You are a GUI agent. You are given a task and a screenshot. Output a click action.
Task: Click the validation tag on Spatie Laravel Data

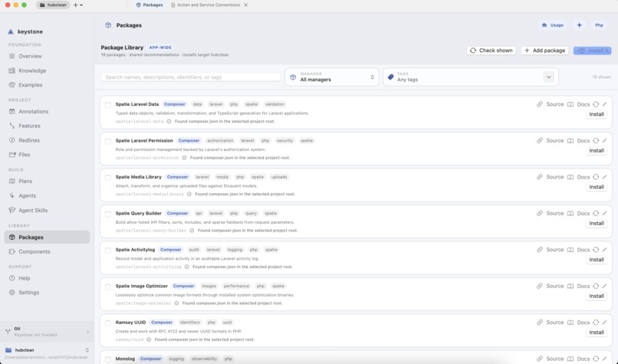point(274,104)
